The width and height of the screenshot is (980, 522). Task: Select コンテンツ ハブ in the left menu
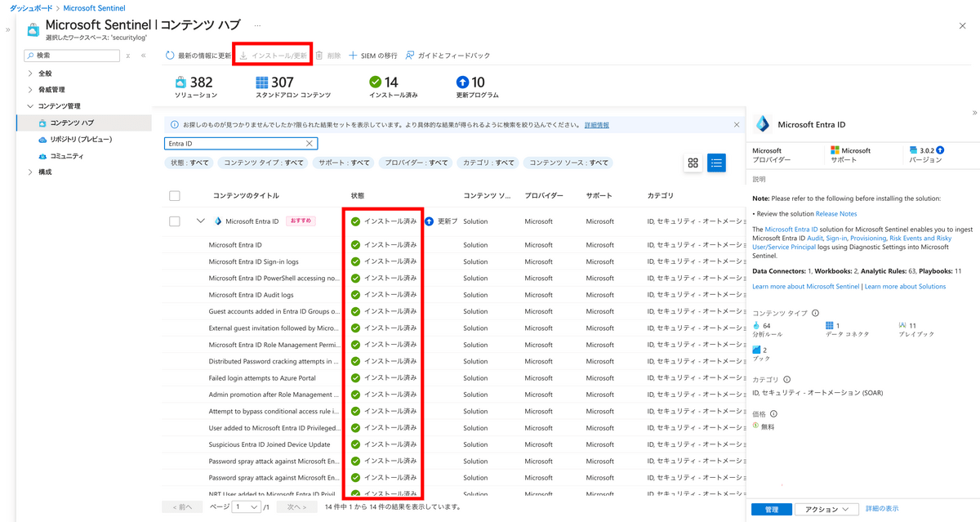tap(84, 123)
